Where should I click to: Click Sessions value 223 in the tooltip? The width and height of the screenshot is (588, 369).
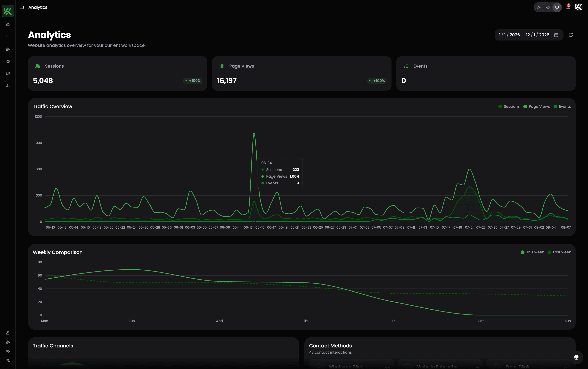click(296, 170)
